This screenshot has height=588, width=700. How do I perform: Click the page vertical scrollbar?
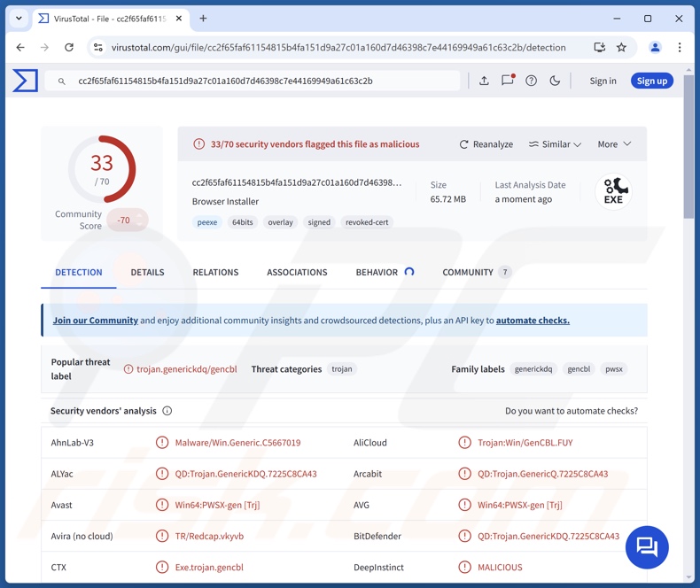pos(688,147)
